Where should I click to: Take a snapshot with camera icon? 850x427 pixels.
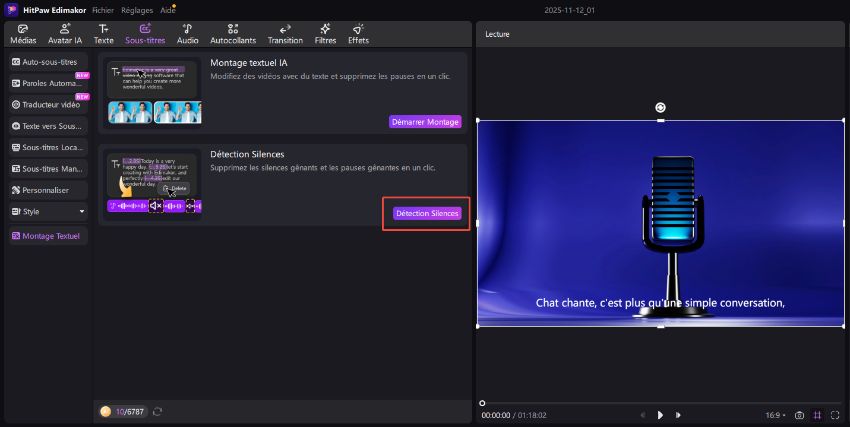click(x=799, y=415)
